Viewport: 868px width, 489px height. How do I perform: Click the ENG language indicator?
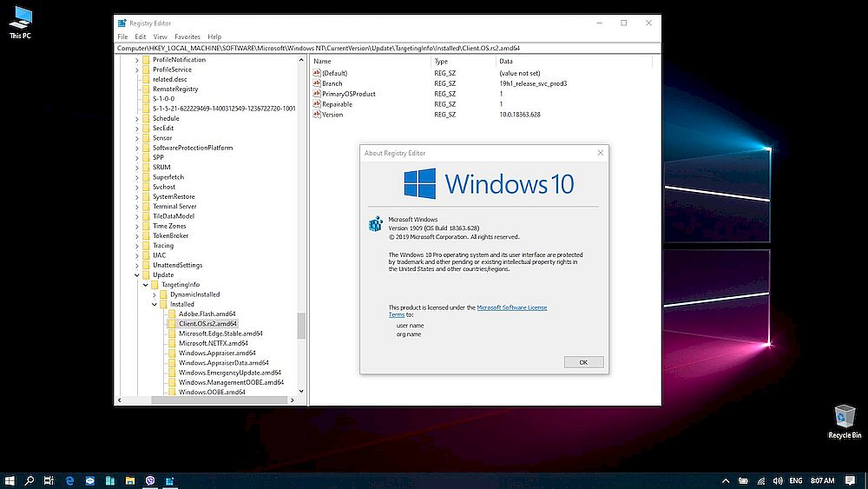[796, 480]
